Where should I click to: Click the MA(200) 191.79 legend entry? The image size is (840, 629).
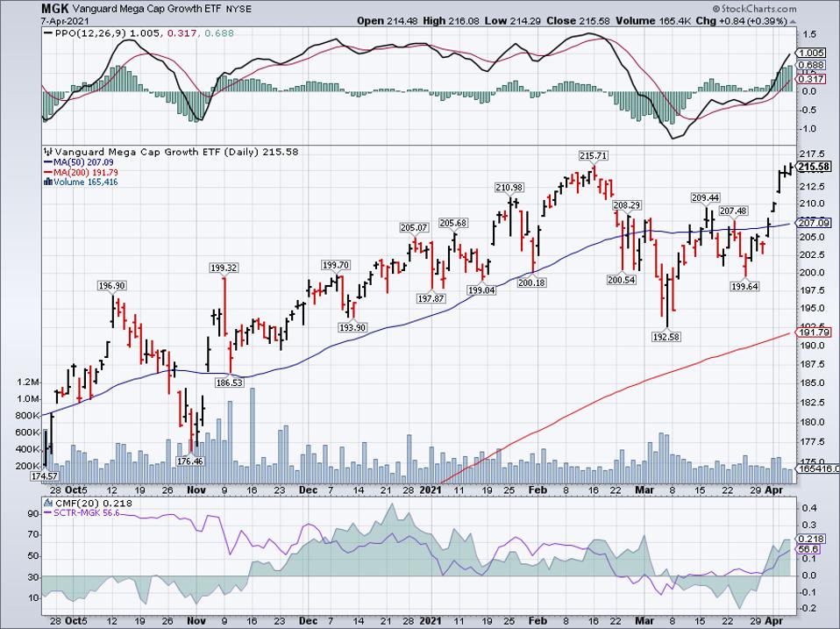[x=81, y=173]
